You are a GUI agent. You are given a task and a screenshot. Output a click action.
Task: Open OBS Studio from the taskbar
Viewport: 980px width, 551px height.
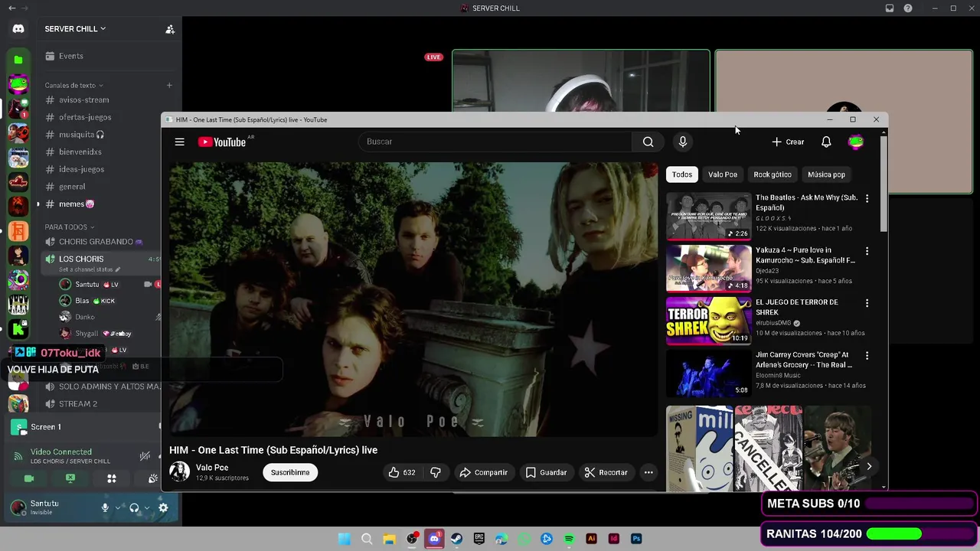click(x=412, y=539)
